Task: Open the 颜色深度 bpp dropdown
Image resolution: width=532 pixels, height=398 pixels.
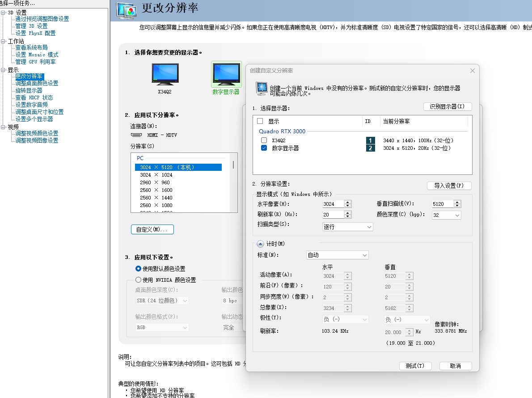Action: tap(446, 216)
